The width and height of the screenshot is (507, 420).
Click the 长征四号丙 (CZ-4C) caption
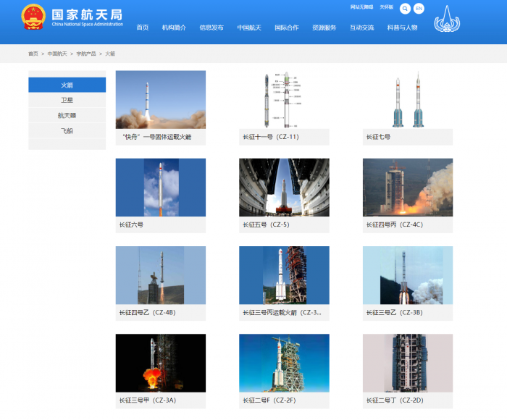pos(395,224)
